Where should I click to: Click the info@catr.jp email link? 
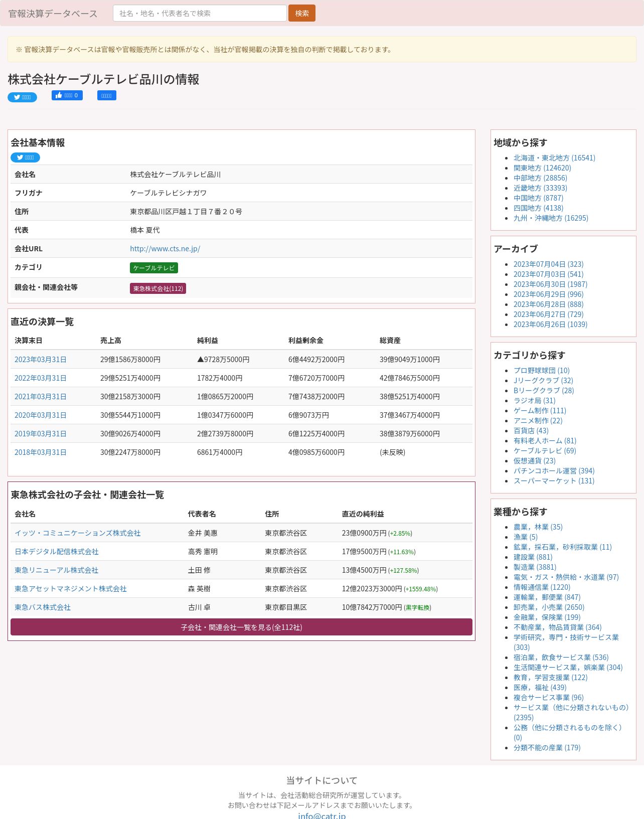tap(321, 815)
